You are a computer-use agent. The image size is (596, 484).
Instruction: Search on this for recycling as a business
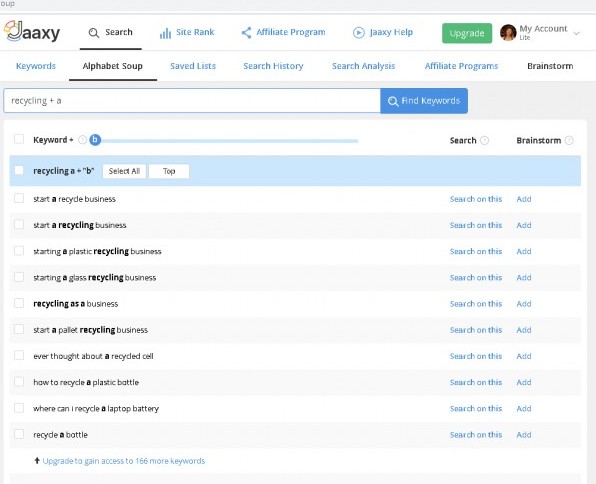[x=476, y=304]
